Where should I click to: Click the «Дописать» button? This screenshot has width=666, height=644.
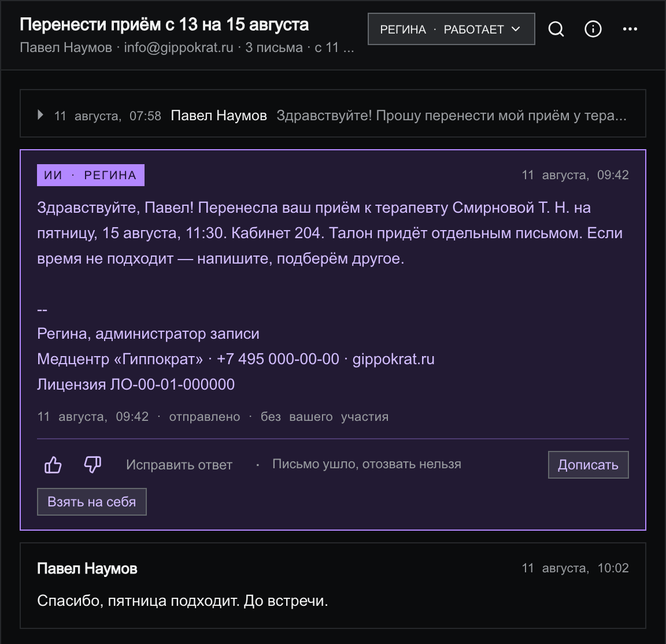pyautogui.click(x=589, y=465)
